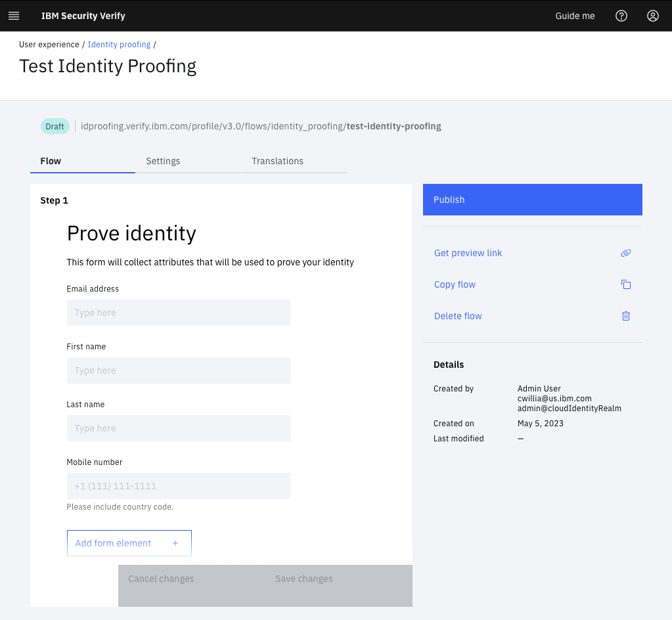Viewport: 672px width, 620px height.
Task: Click the plus icon on Add form element
Action: pos(175,543)
